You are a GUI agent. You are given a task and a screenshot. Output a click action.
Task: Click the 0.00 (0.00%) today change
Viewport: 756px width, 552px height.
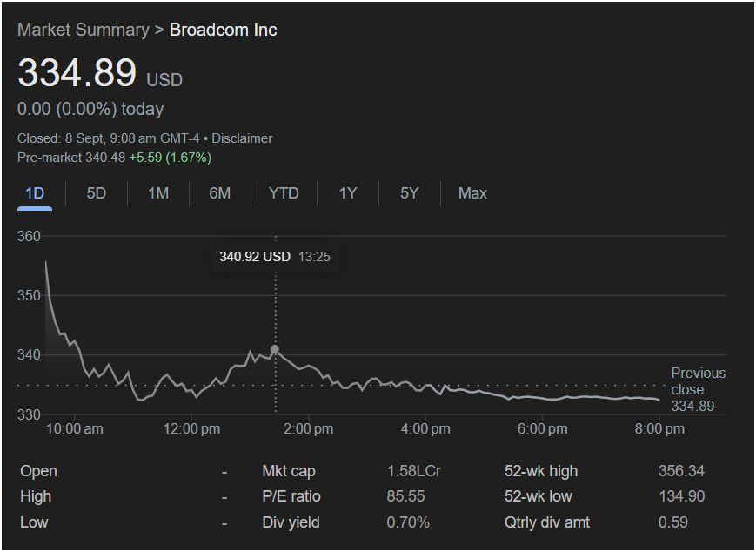(90, 109)
